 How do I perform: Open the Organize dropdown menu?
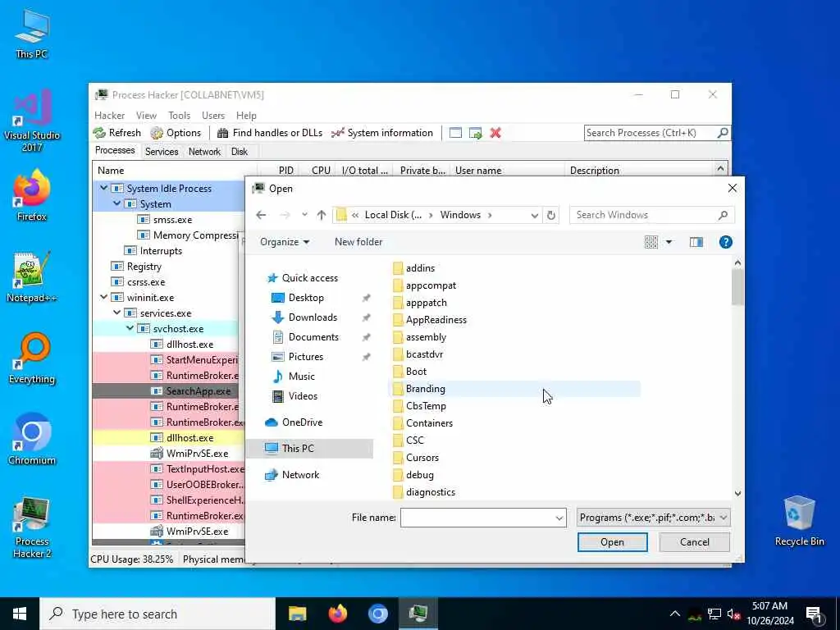tap(285, 242)
